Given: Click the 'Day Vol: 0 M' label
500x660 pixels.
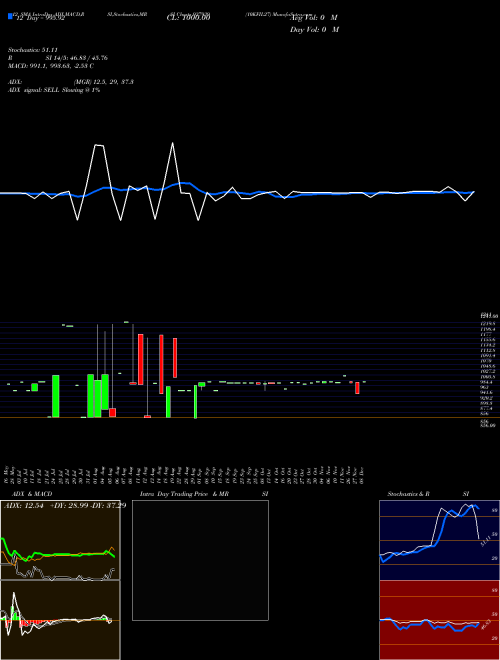Looking at the screenshot, I should [314, 30].
